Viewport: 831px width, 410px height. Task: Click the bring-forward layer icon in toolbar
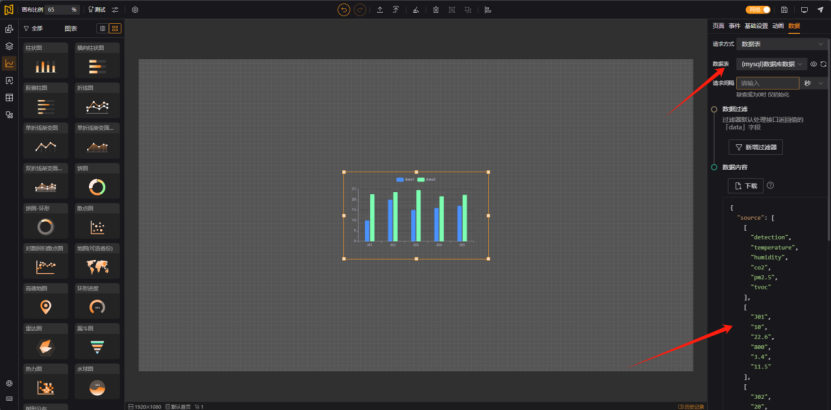pyautogui.click(x=396, y=10)
